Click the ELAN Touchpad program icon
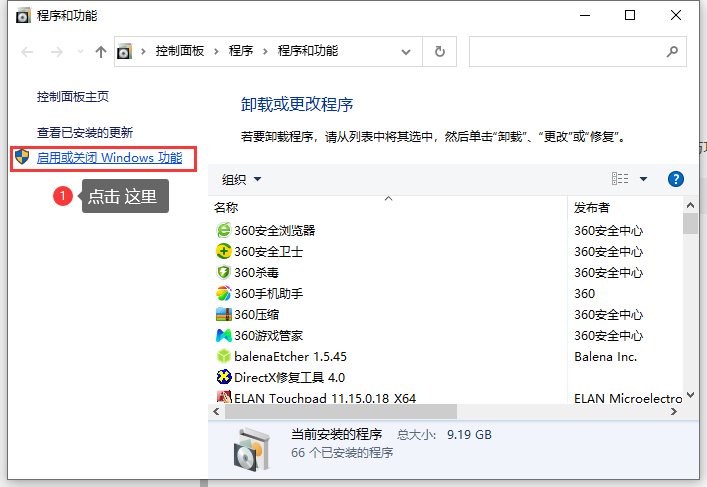Viewport: 707px width, 487px height. coord(224,397)
